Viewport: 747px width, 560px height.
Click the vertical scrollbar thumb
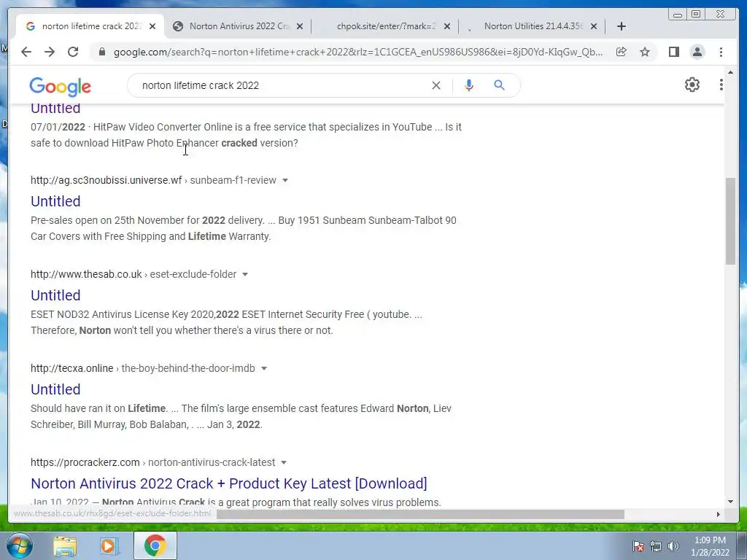pyautogui.click(x=730, y=221)
